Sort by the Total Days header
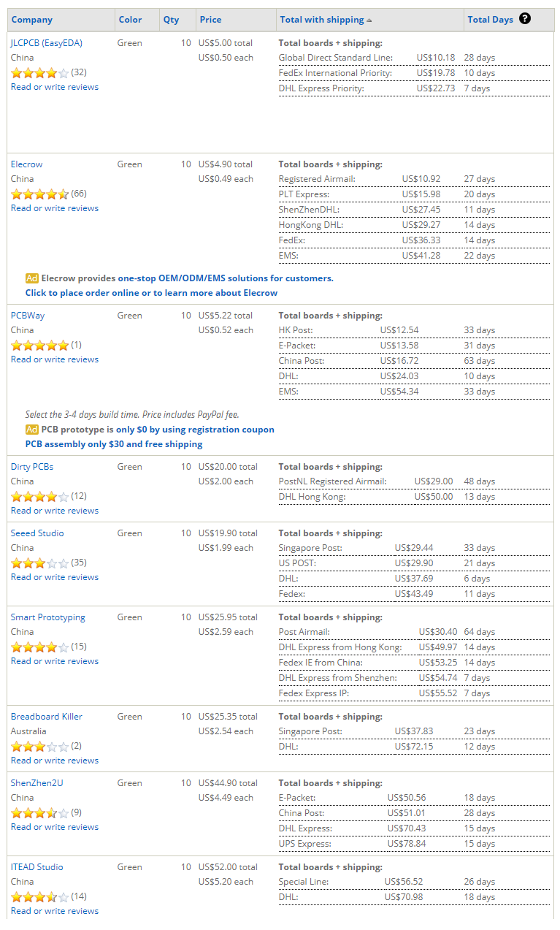 pos(491,20)
